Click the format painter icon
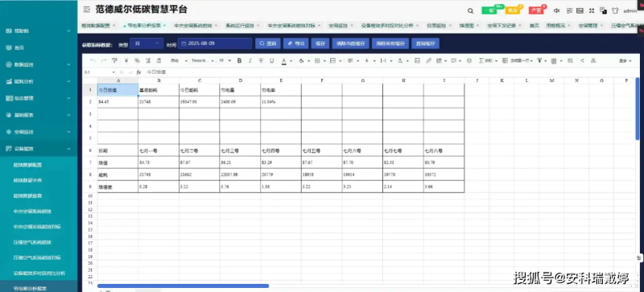Screen dimensions: 644x292 pos(114,61)
